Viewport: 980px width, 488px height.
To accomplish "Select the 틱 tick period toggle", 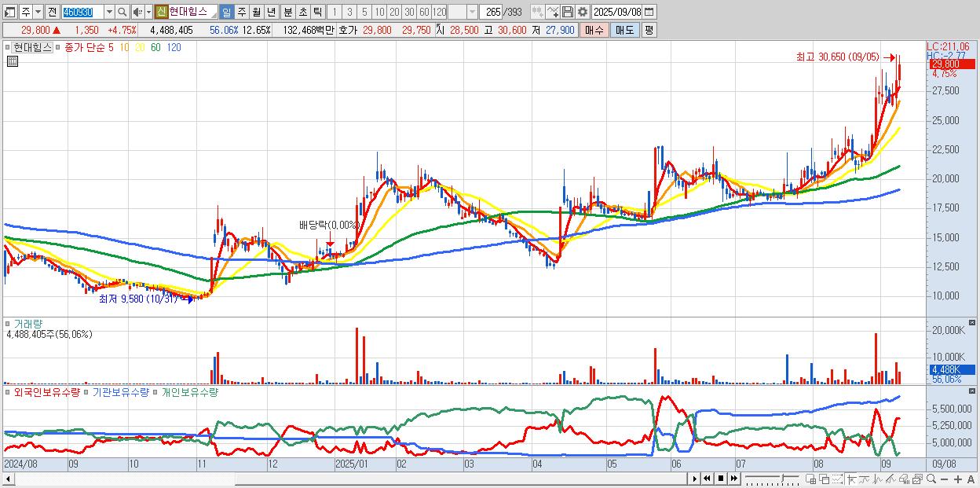I will (x=317, y=12).
